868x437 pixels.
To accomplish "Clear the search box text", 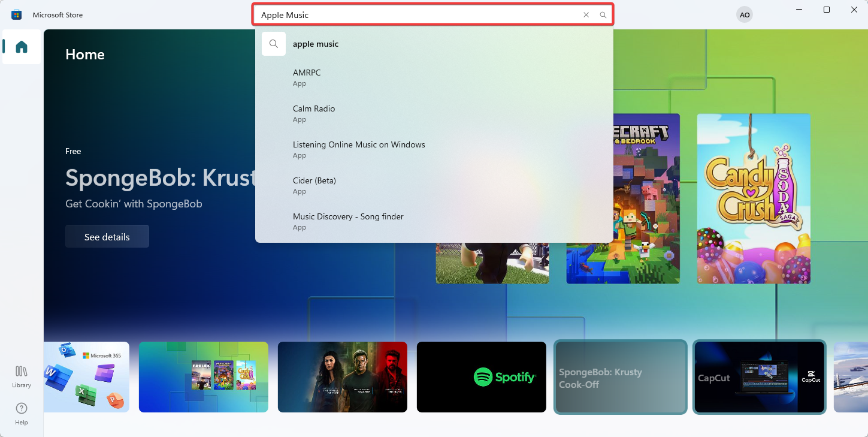I will coord(586,15).
